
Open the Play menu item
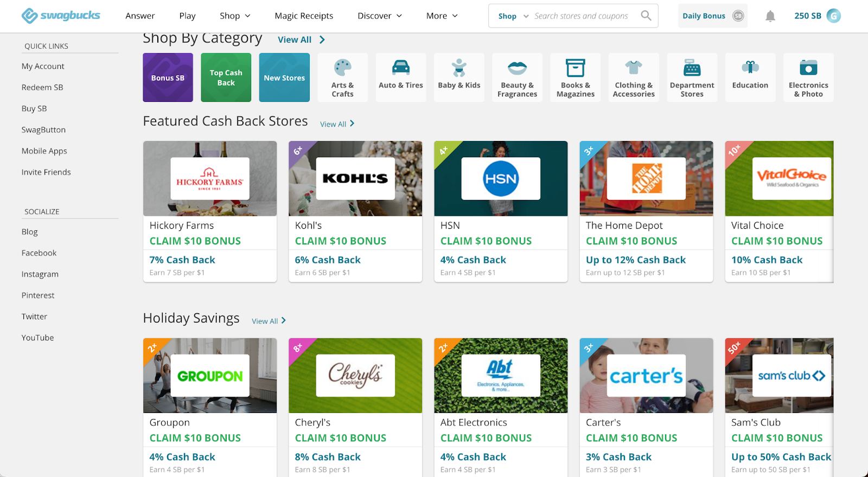tap(187, 16)
